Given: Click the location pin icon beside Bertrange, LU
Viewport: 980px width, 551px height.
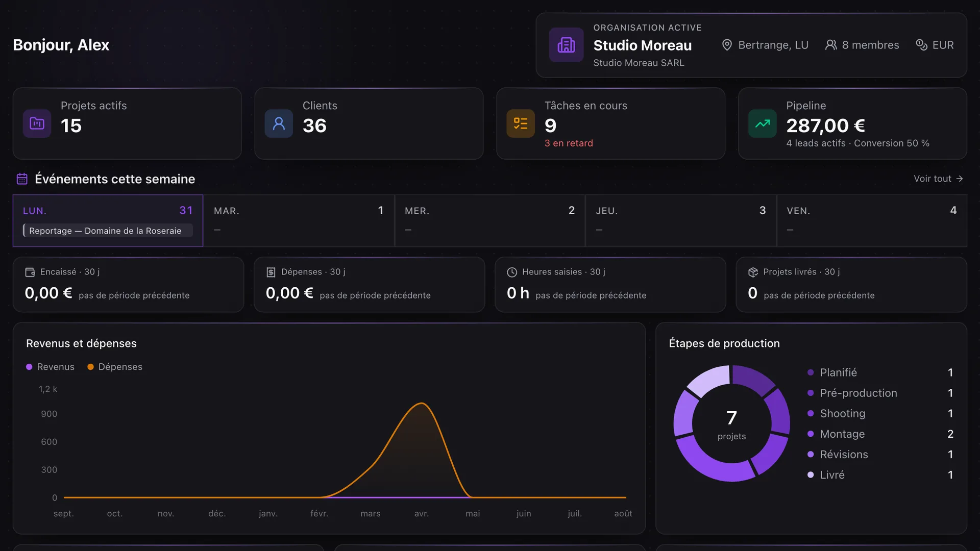Looking at the screenshot, I should 727,45.
